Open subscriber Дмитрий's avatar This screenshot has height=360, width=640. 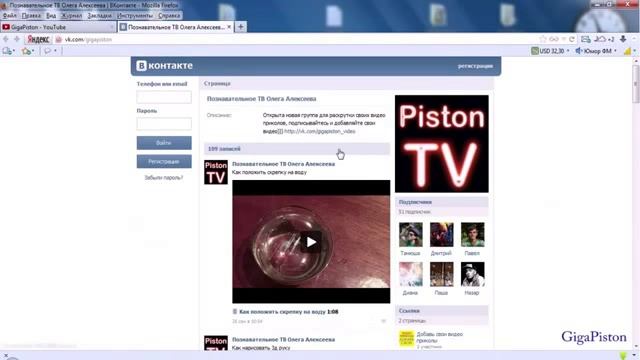click(x=442, y=234)
